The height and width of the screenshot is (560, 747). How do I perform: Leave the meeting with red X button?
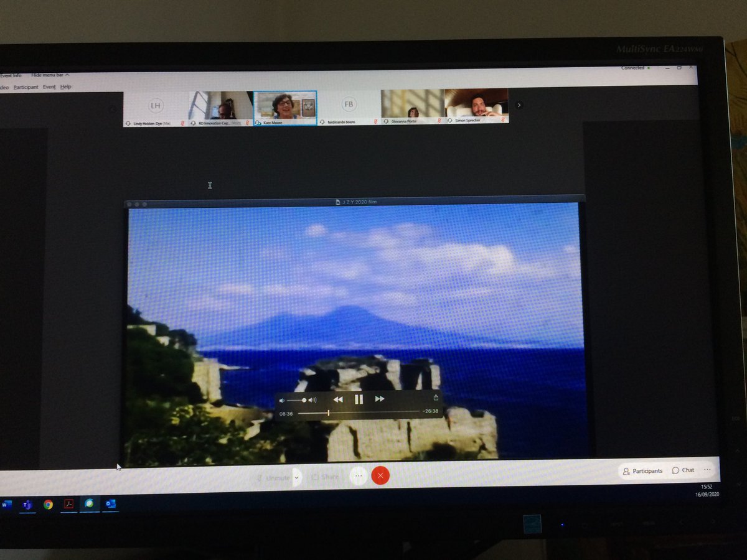click(380, 476)
